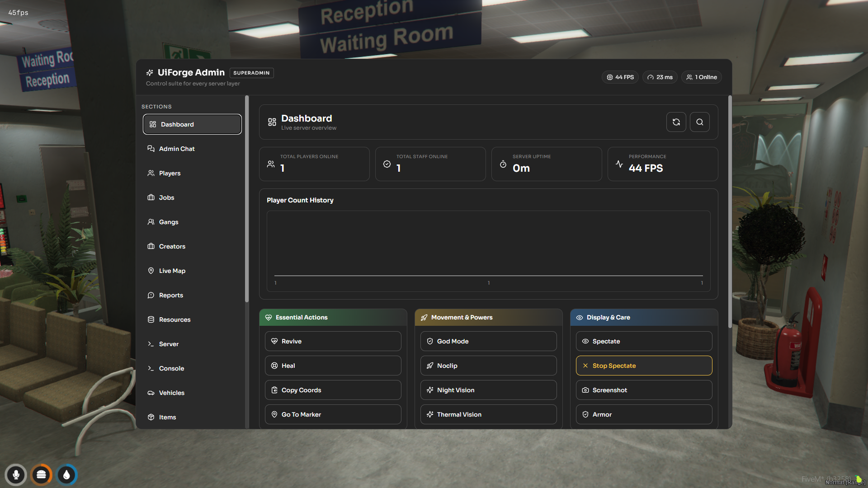868x488 pixels.
Task: Click the Movement & Powers panel header
Action: [488, 318]
